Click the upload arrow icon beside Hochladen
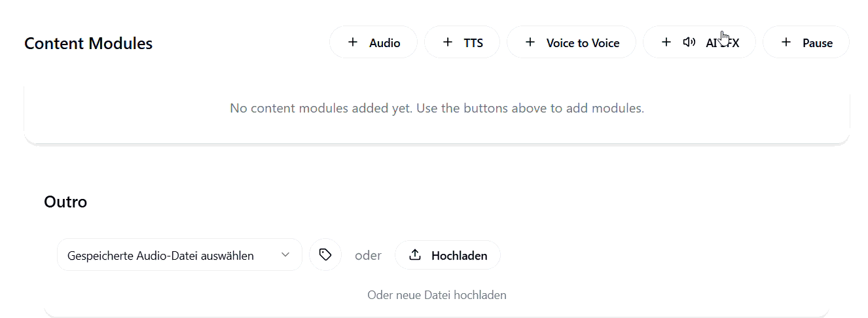This screenshot has width=868, height=318. [x=415, y=255]
